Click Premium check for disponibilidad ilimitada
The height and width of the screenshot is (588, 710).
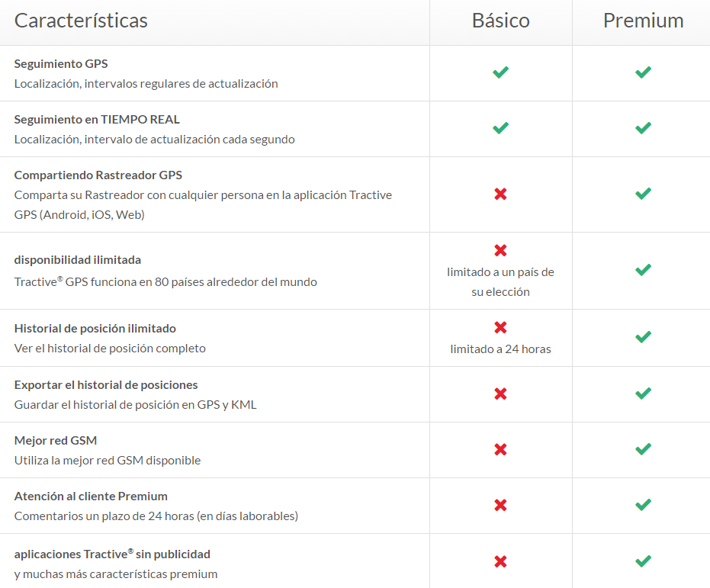(643, 270)
